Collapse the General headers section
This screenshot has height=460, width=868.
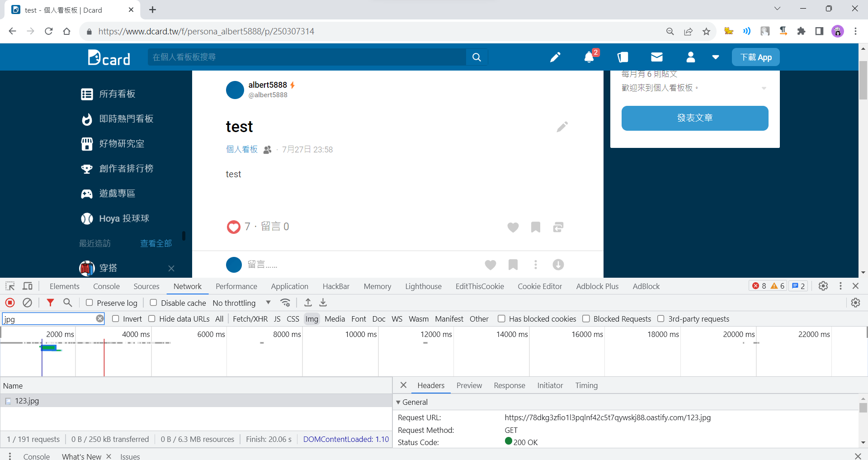398,402
